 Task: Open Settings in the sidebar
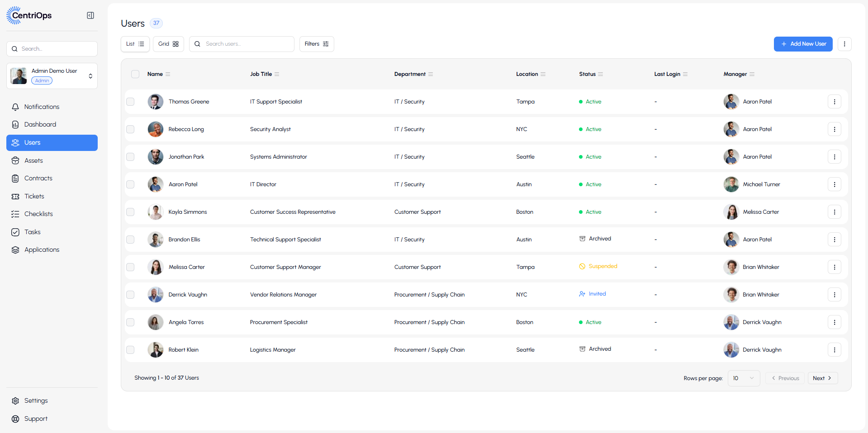click(x=52, y=400)
